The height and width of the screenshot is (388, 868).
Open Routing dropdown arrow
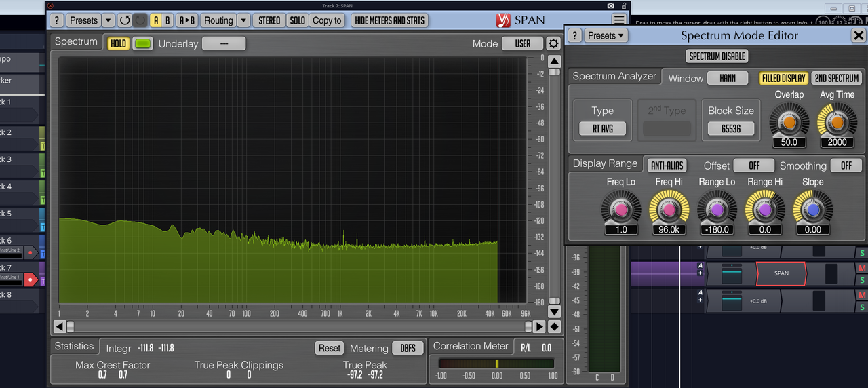(243, 20)
